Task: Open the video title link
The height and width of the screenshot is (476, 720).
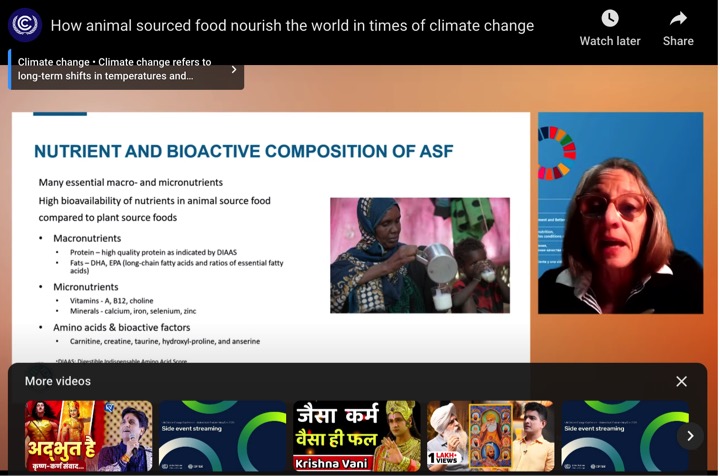Action: tap(292, 25)
